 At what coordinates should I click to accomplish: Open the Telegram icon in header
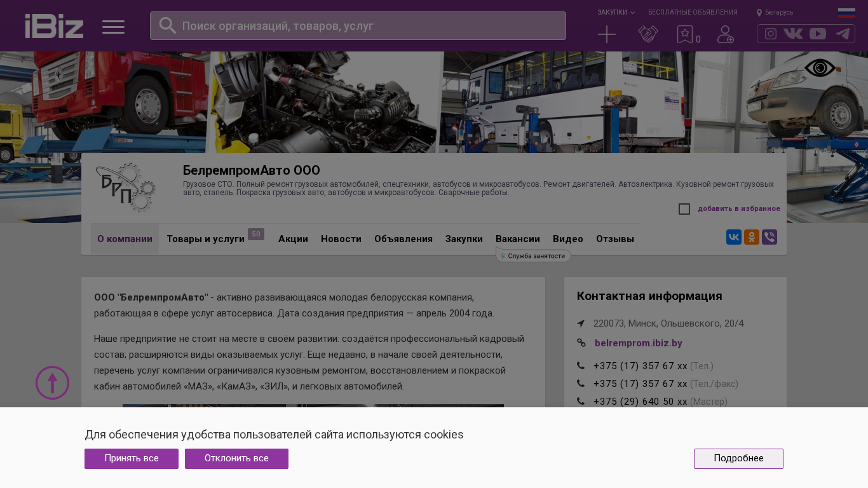(843, 34)
